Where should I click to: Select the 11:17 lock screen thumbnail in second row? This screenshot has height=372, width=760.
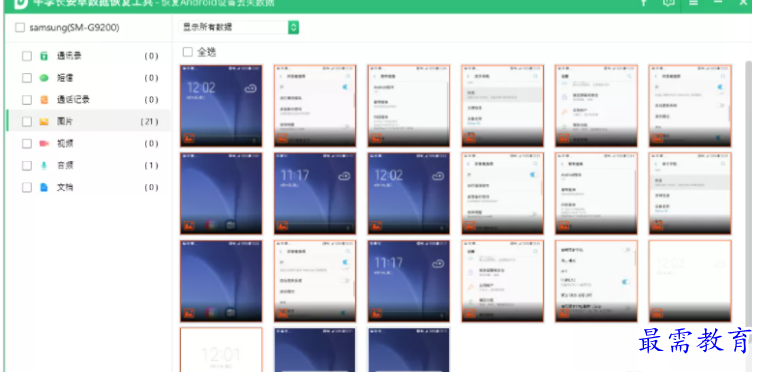point(315,194)
